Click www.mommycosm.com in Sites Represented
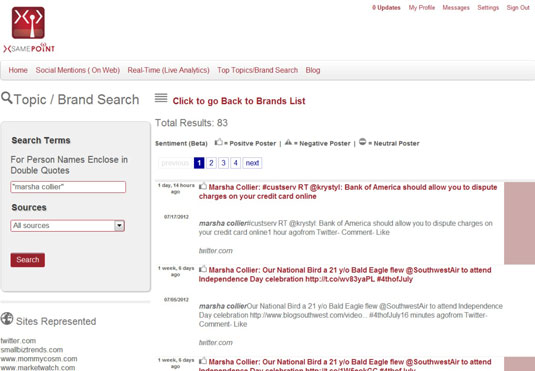 pyautogui.click(x=39, y=359)
